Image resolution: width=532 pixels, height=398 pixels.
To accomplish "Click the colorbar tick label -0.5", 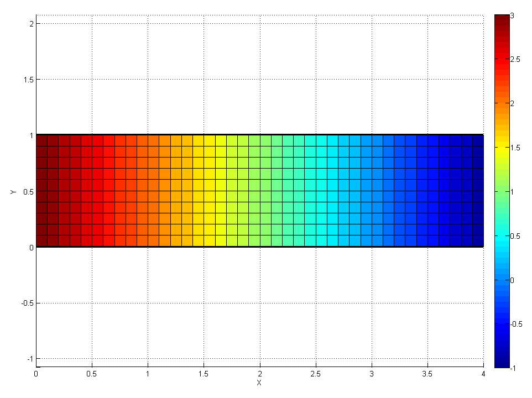I will click(517, 324).
